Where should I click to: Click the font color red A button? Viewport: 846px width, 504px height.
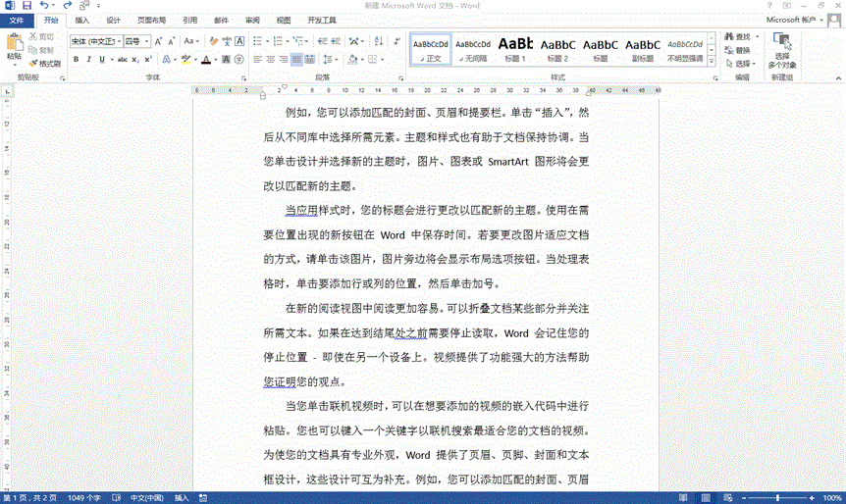(x=206, y=60)
